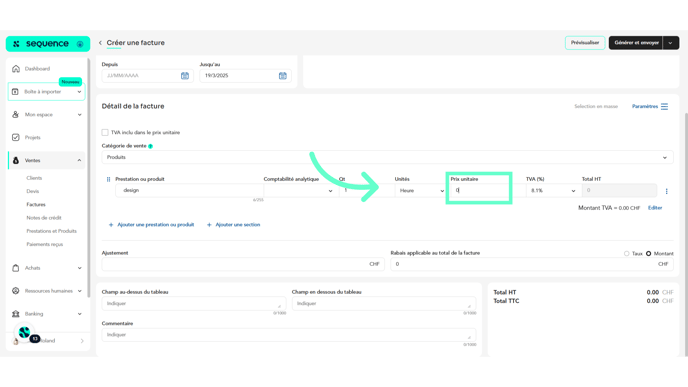Click the Générer et envoyer button
Viewport: 688px width, 387px height.
click(x=636, y=43)
